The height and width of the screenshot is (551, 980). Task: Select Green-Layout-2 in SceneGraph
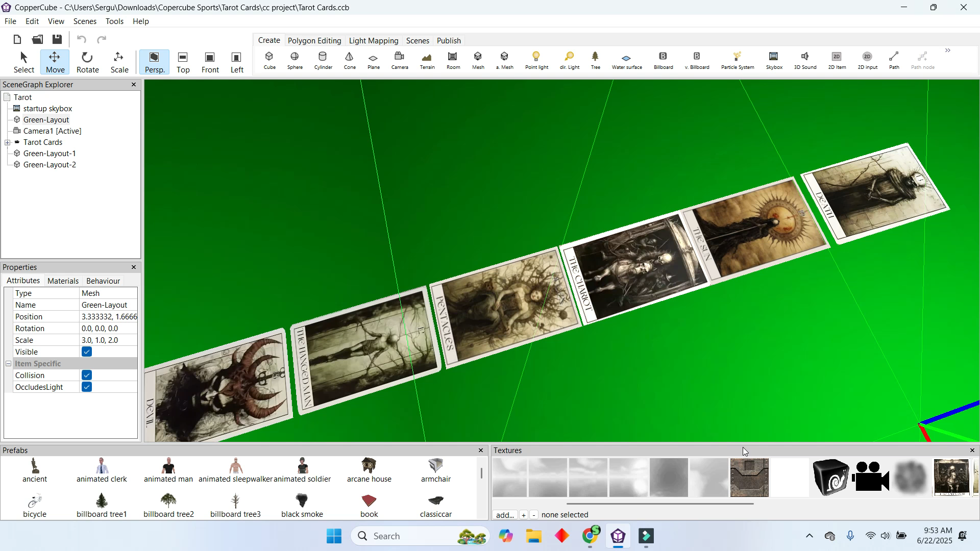coord(50,165)
